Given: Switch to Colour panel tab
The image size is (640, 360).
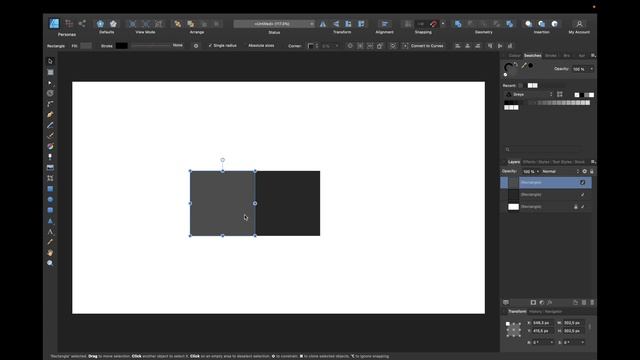Looking at the screenshot, I should tap(514, 56).
